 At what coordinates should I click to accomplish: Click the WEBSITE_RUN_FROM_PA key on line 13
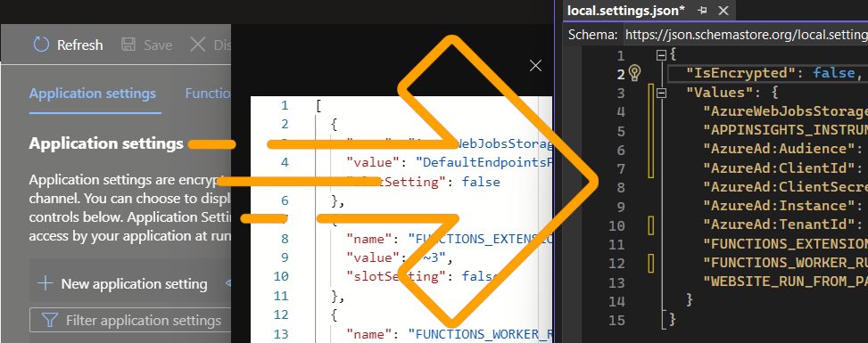coord(786,282)
